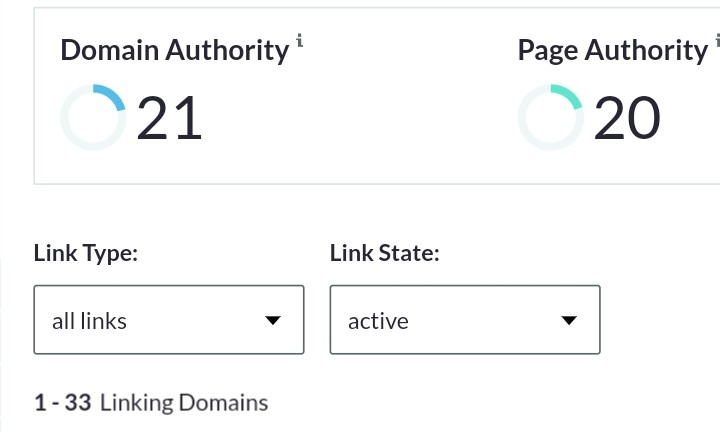Screen dimensions: 720x432
Task: Click the arrow beside "active"
Action: [569, 321]
